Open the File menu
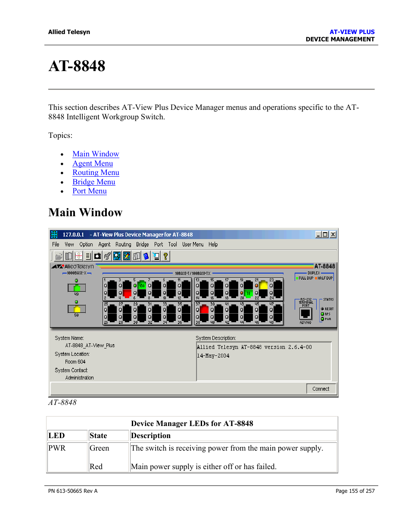411x532 pixels. pos(56,244)
